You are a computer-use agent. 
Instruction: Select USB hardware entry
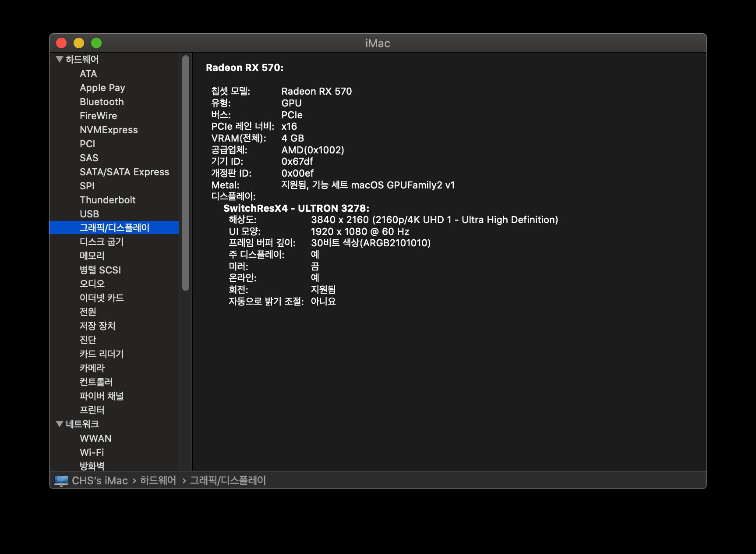[89, 214]
